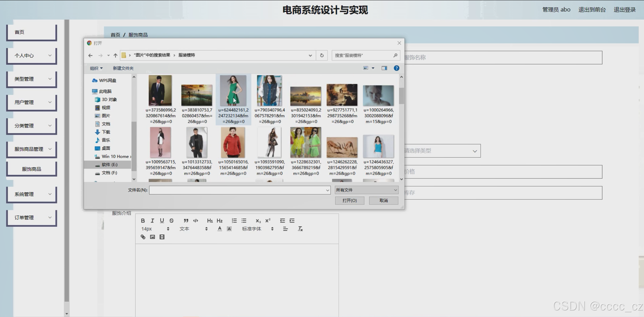Toggle bold formatting in the editor

[x=143, y=220]
